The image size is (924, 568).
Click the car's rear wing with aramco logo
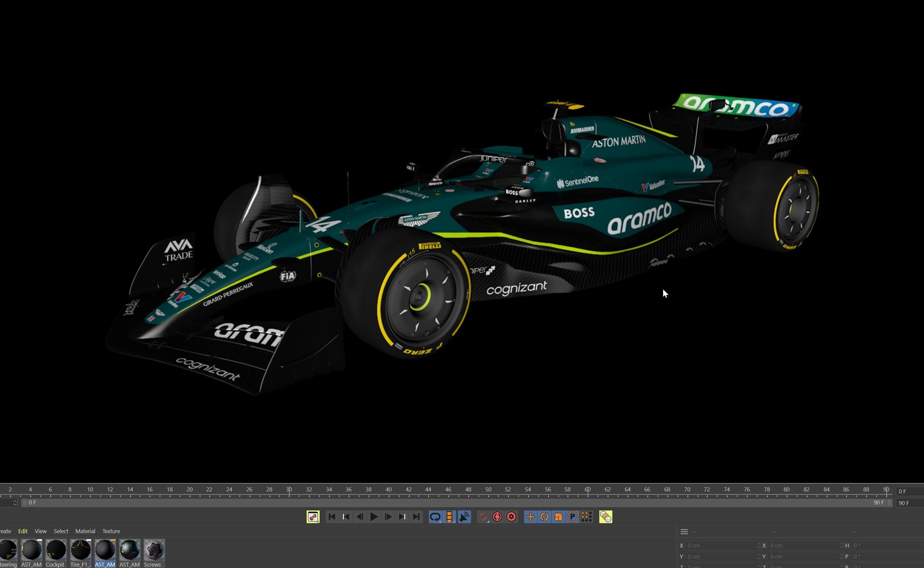(736, 106)
